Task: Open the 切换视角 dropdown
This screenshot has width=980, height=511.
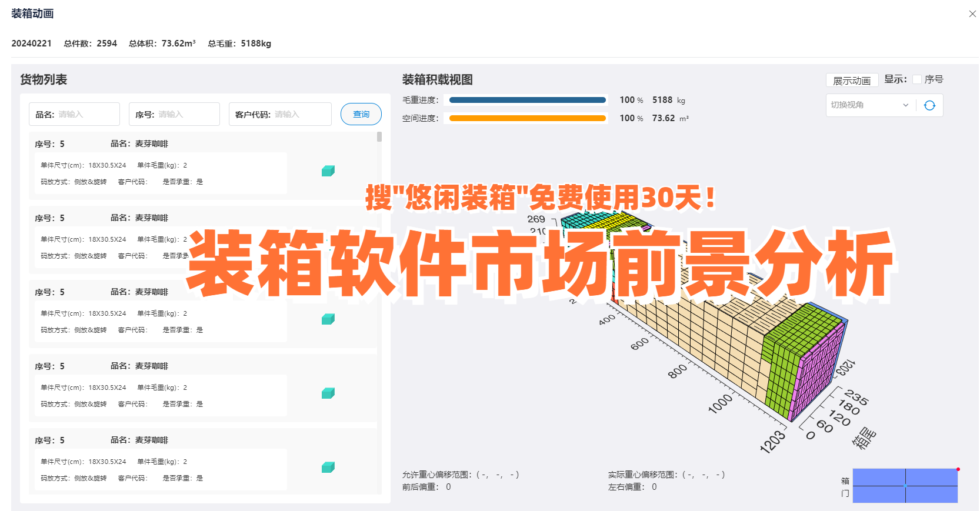Action: pyautogui.click(x=870, y=105)
